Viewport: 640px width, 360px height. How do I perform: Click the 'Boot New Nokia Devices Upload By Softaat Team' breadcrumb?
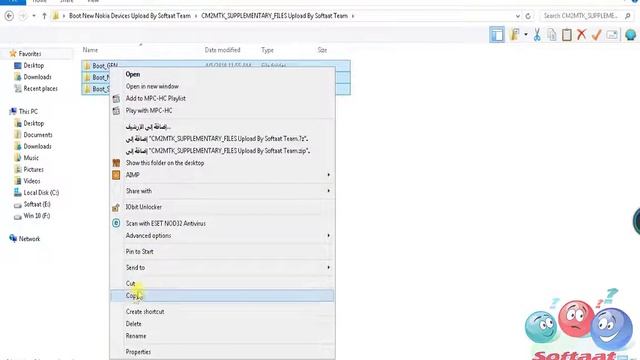click(x=130, y=16)
